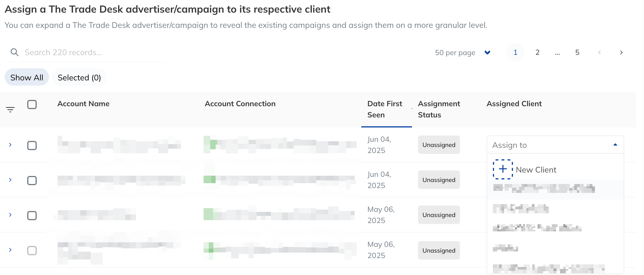The image size is (644, 275).
Task: Click the next page arrow
Action: [x=621, y=52]
